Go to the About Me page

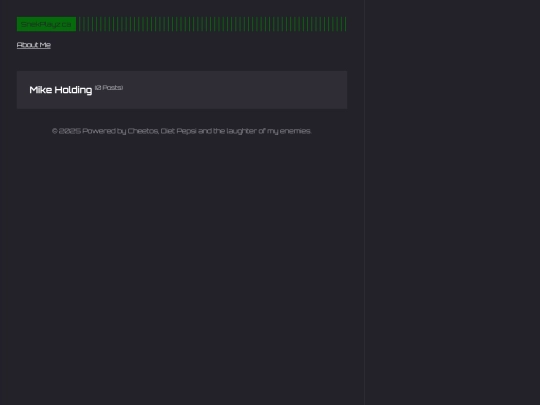coord(34,45)
